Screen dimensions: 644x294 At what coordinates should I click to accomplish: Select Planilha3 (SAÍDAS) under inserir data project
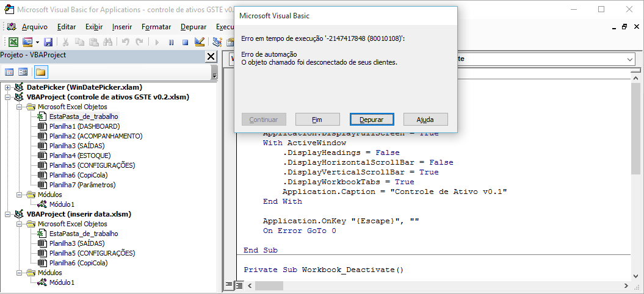click(77, 243)
